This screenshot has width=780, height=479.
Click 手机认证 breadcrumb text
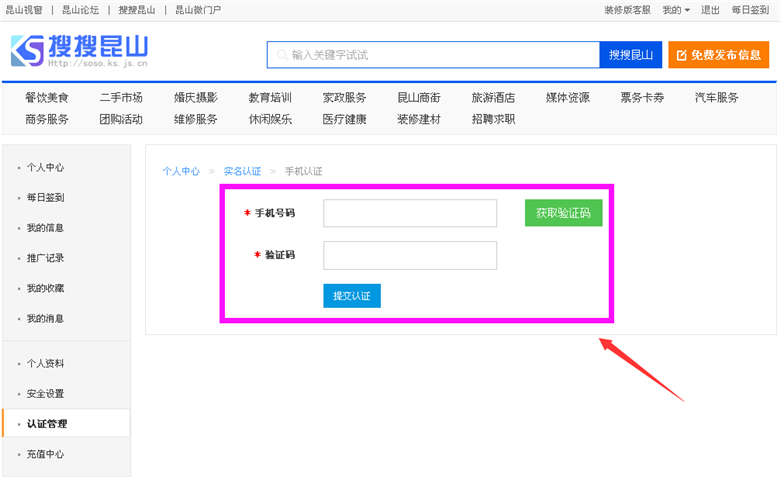303,172
